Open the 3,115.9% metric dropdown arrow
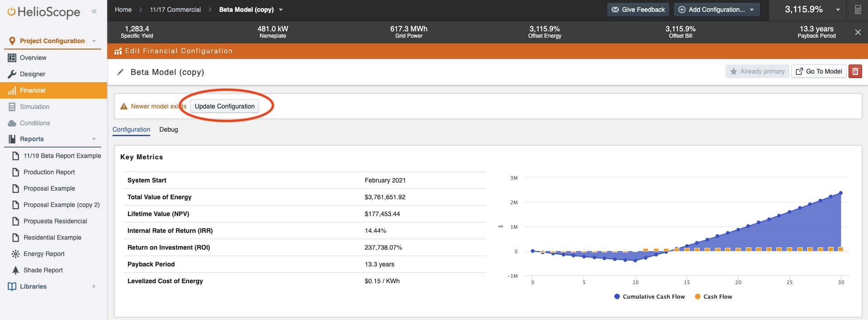This screenshot has width=868, height=320. pos(838,10)
